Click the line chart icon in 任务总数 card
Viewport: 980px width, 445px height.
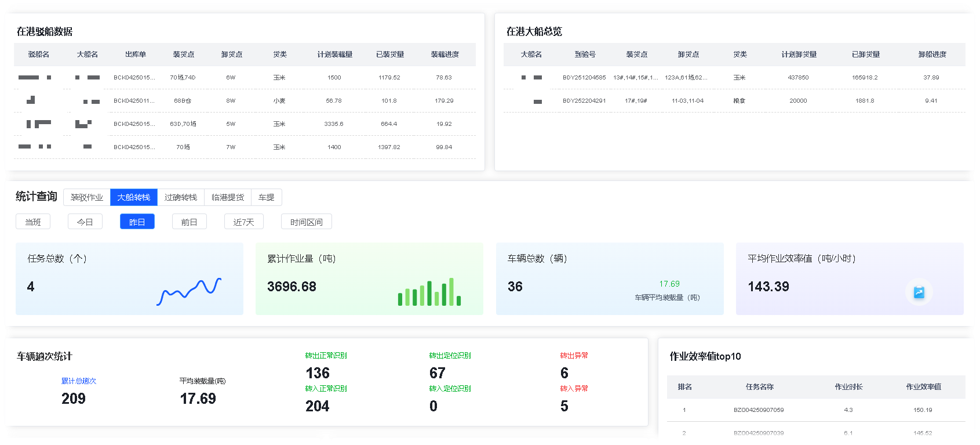[x=189, y=291]
